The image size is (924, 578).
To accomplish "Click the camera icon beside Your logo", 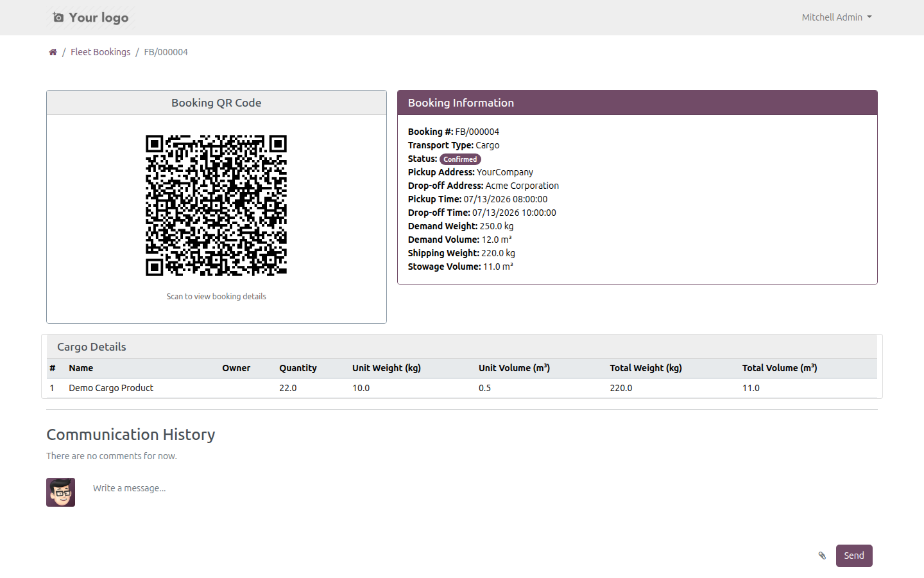I will tap(58, 17).
